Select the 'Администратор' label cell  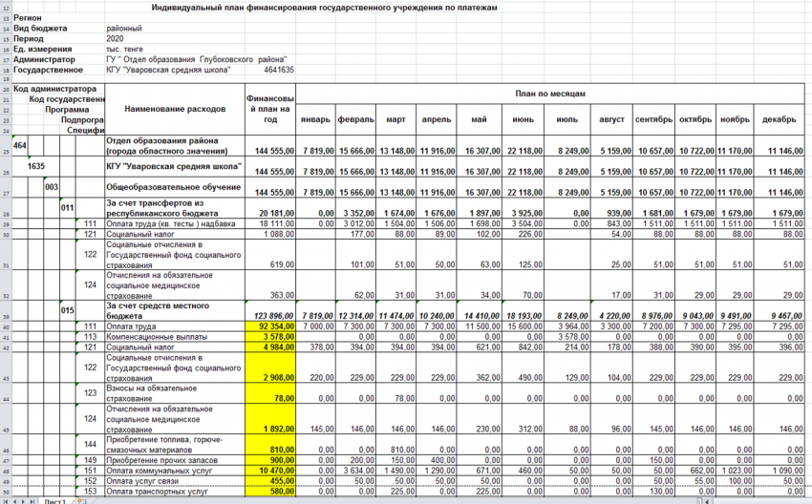(44, 59)
